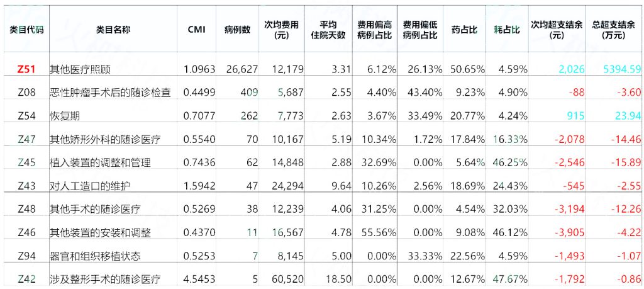
Task: Click the 药占比 column header
Action: pyautogui.click(x=464, y=30)
